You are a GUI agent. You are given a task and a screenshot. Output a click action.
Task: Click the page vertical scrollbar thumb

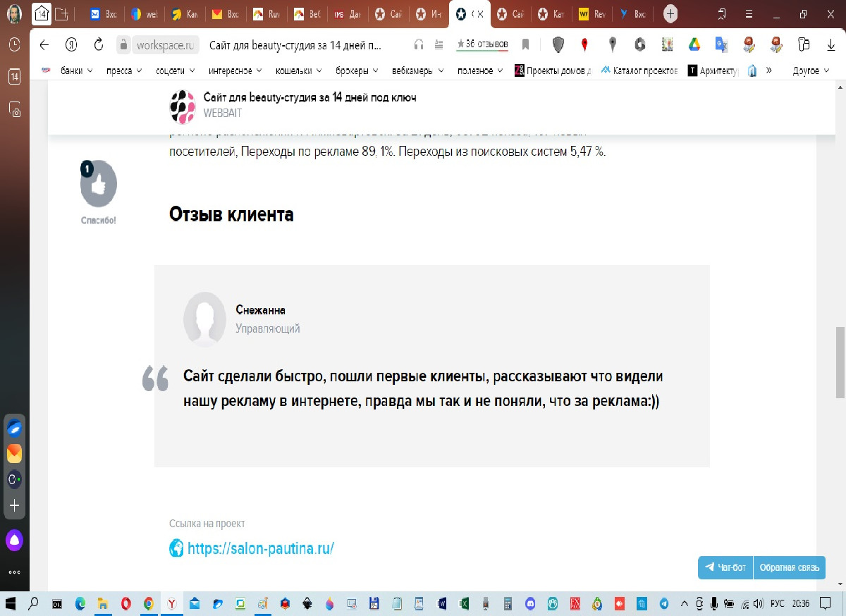(840, 363)
